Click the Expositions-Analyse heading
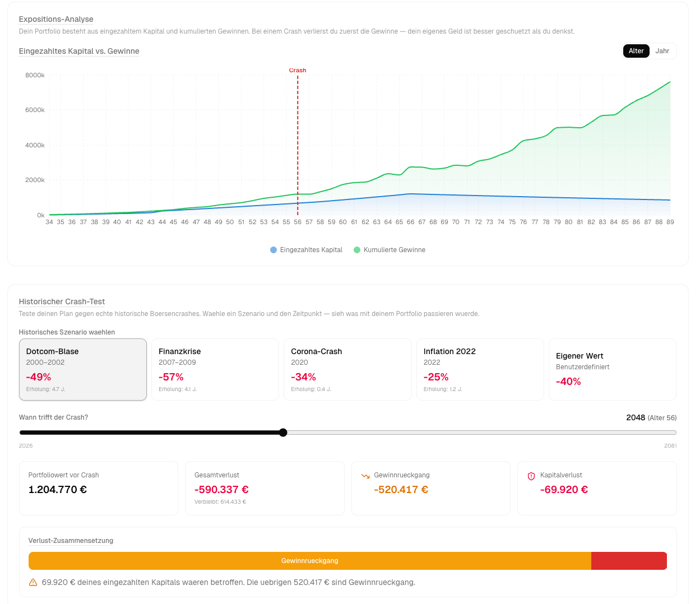The image size is (700, 604). pos(56,19)
